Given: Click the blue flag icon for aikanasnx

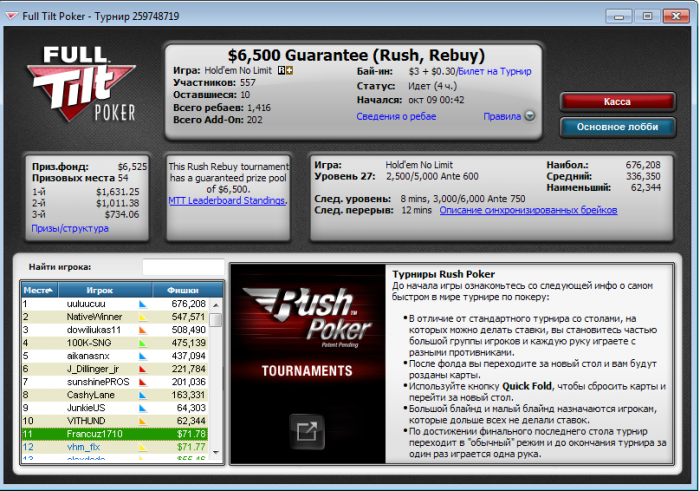Looking at the screenshot, I should (143, 356).
